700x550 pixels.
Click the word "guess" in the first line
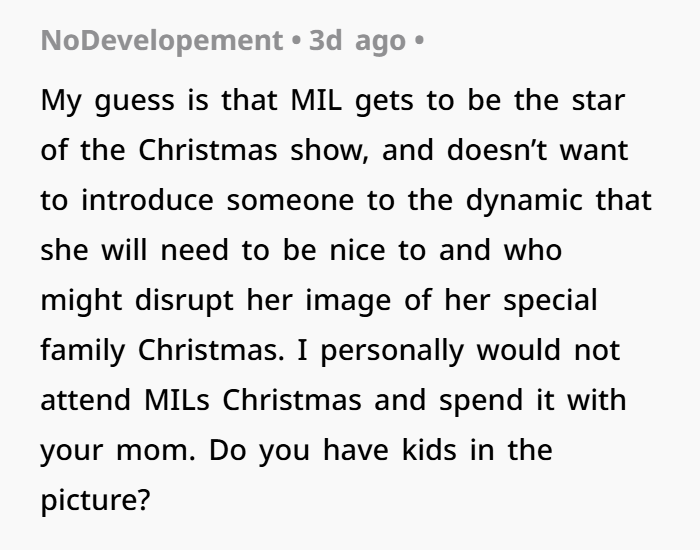point(134,101)
